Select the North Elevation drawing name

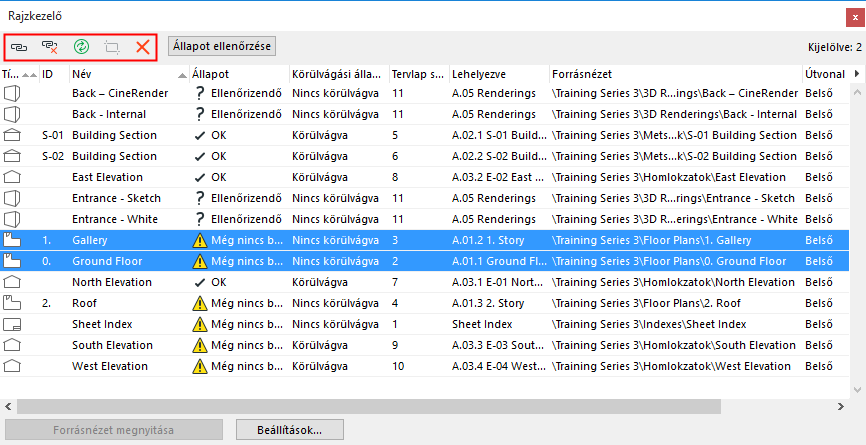112,282
